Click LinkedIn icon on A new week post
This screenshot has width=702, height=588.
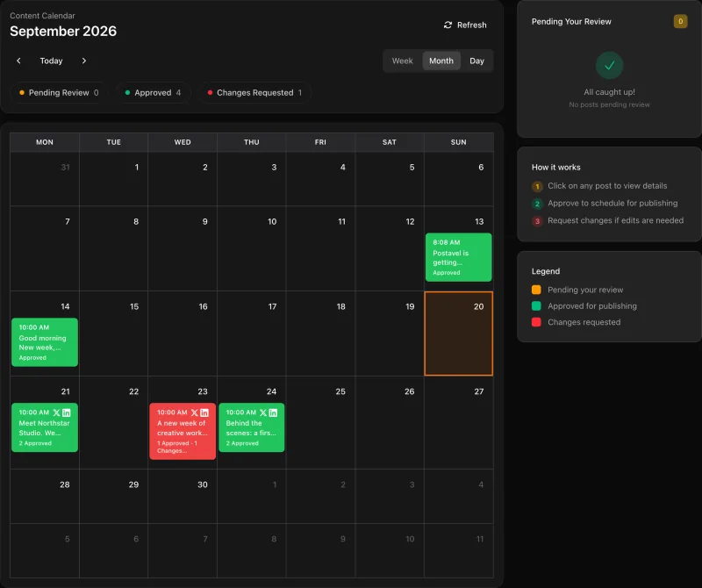tap(204, 412)
